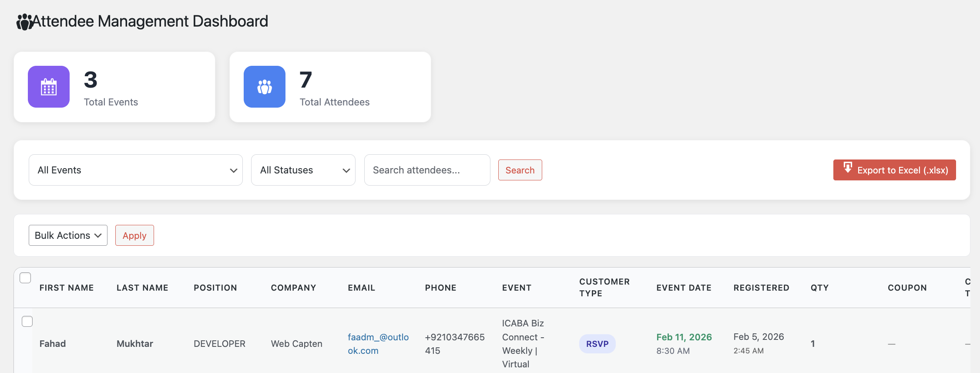Open the faadm_@outlook.com email link
Screen dimensions: 980x373
tap(378, 344)
